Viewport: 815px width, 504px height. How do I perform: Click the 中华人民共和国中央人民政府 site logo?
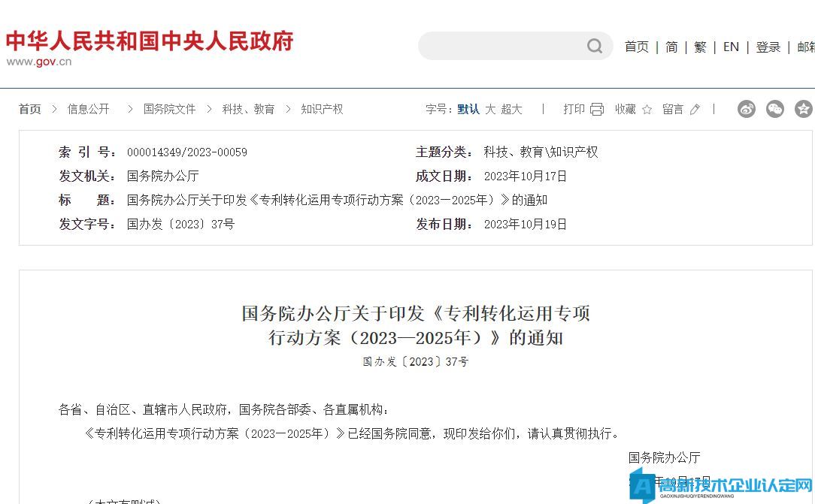150,41
